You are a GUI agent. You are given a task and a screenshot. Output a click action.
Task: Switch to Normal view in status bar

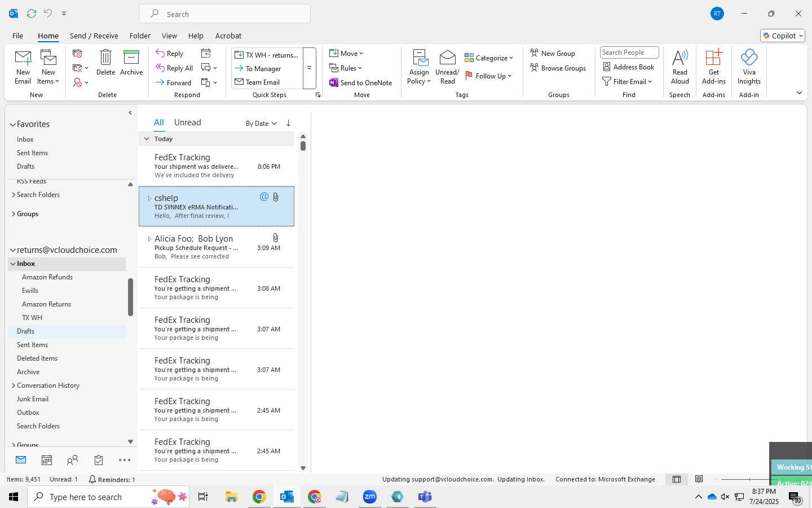pyautogui.click(x=677, y=479)
